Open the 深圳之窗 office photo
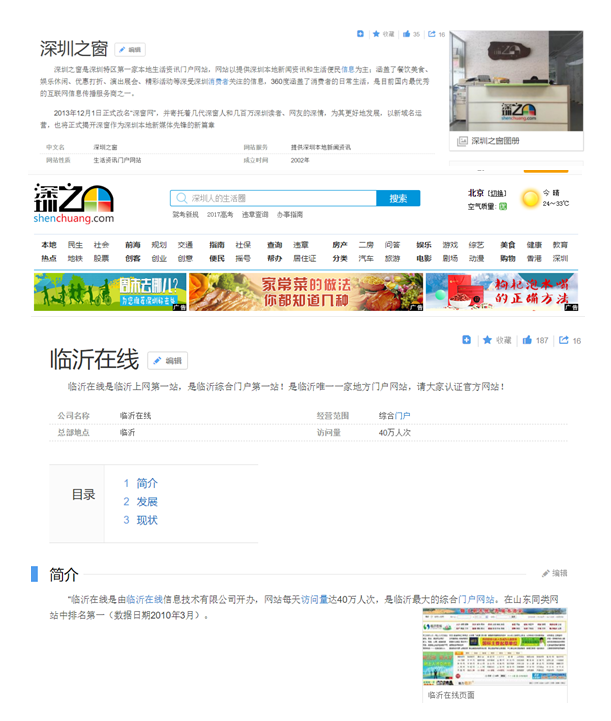611x721 pixels. [x=516, y=81]
